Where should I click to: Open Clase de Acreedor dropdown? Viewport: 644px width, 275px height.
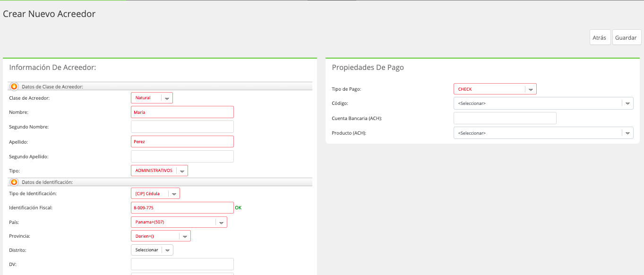152,98
